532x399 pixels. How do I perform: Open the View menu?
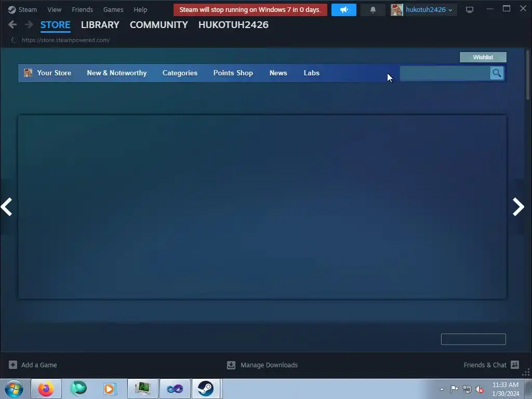pos(54,9)
